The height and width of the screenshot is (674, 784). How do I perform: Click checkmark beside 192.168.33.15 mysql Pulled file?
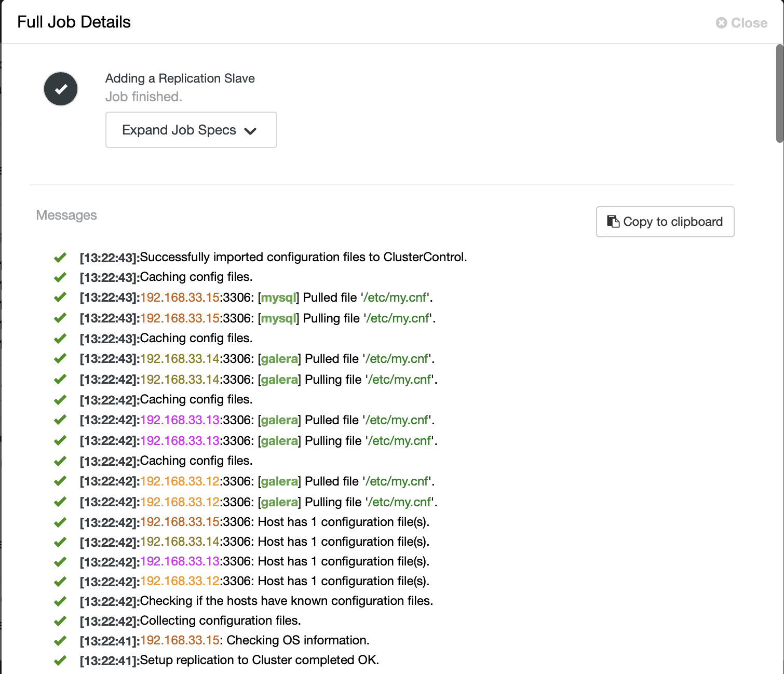[x=60, y=297]
